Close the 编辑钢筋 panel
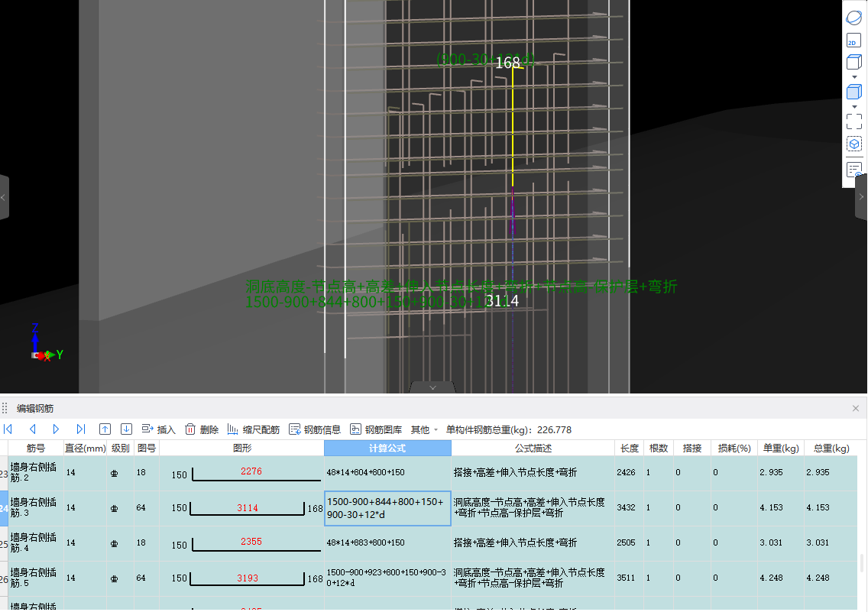 pyautogui.click(x=856, y=408)
